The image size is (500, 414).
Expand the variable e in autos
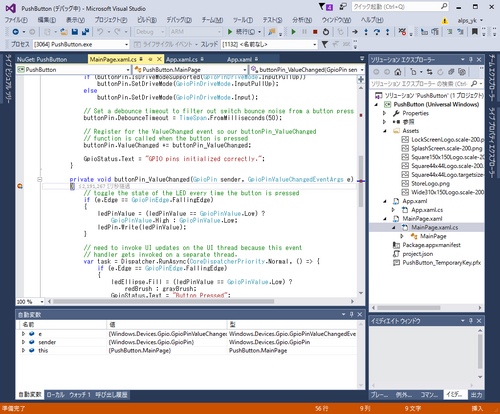(23, 334)
